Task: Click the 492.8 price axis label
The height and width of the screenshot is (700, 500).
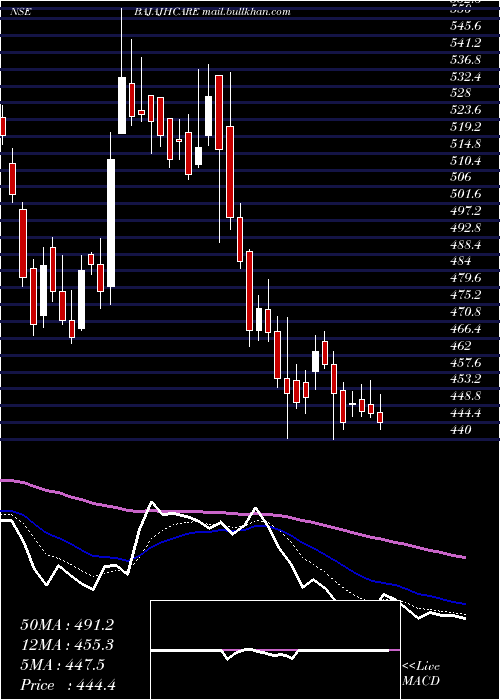Action: click(466, 228)
